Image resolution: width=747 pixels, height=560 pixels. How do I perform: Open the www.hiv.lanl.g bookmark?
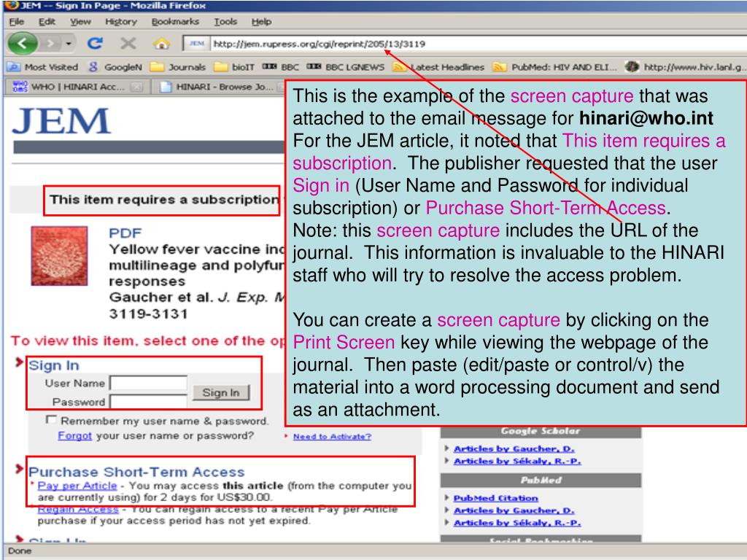[685, 67]
